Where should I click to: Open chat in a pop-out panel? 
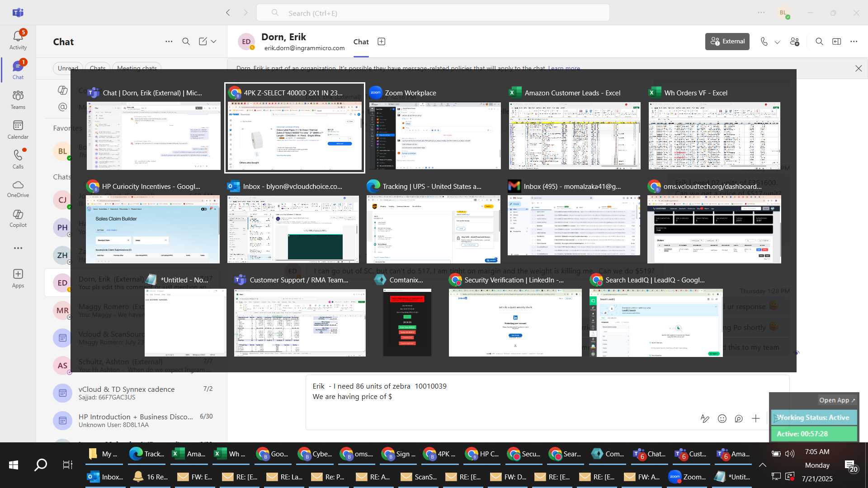click(x=837, y=42)
